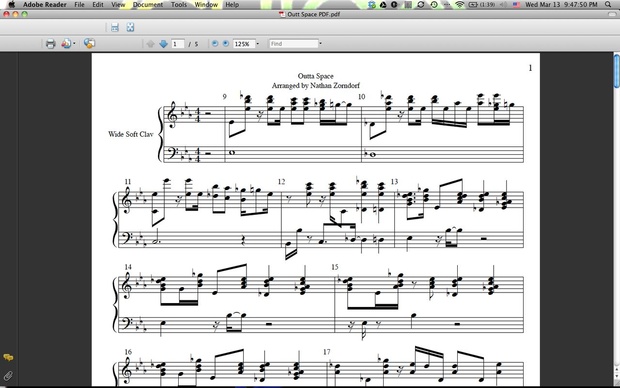Click the date and time in menu bar

pos(561,5)
